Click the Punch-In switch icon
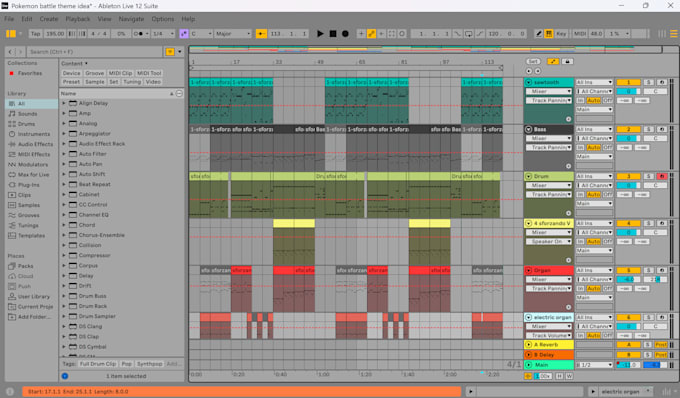 [x=458, y=33]
